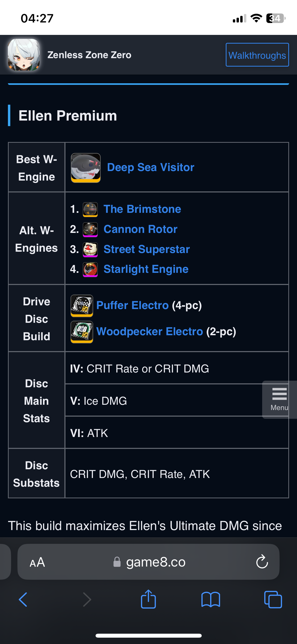Open the Deep Sea Visitor link
The width and height of the screenshot is (297, 644).
[150, 167]
